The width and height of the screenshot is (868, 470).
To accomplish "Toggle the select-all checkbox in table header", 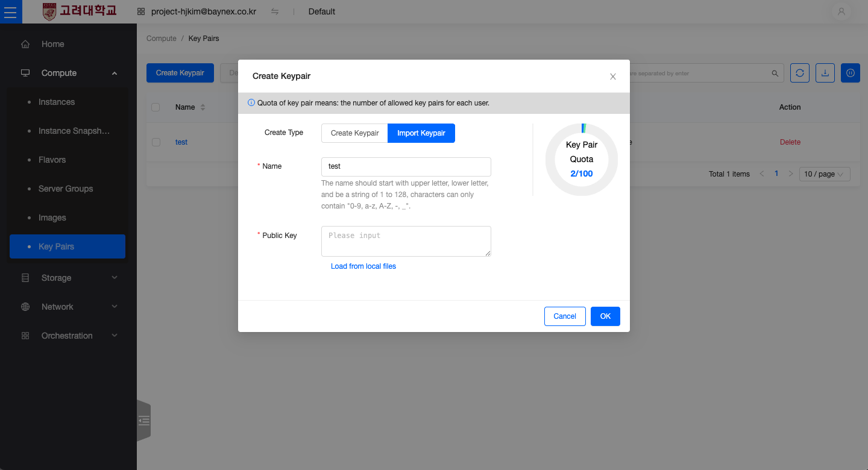I will 156,107.
